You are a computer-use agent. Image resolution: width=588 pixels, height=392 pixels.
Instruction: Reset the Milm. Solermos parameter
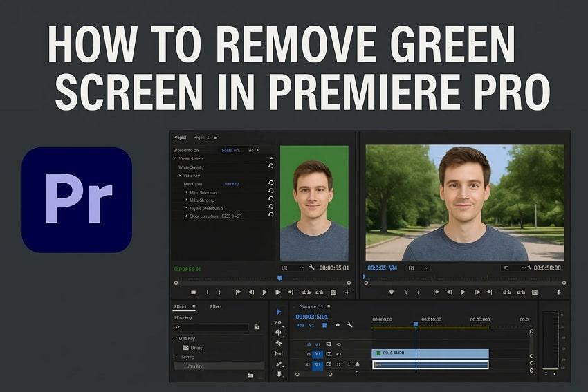(270, 191)
